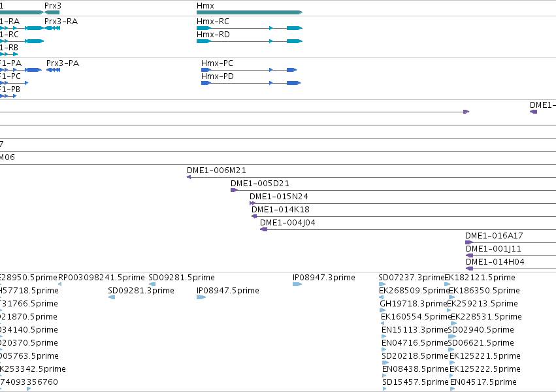
Task: Select the Prx3-PA protein arrows
Action: click(53, 70)
